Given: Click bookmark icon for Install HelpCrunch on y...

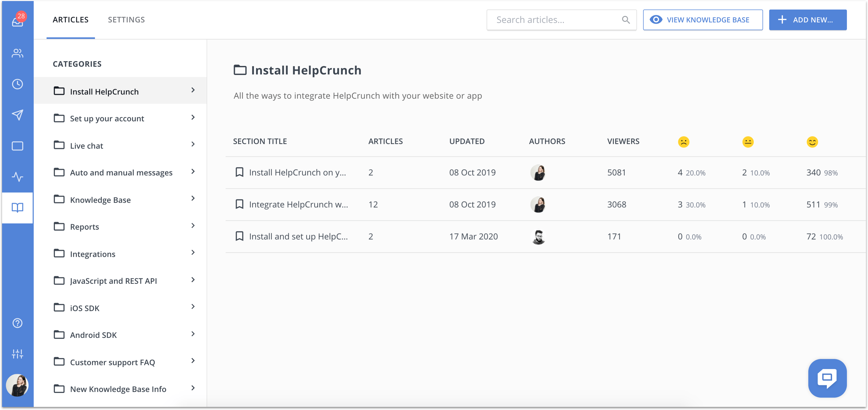Looking at the screenshot, I should point(239,173).
